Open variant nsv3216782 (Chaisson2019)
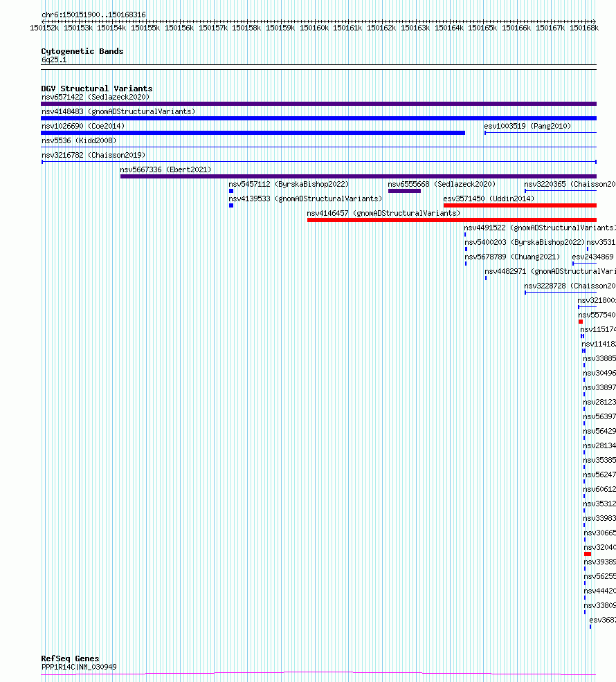This screenshot has width=616, height=682. point(93,155)
